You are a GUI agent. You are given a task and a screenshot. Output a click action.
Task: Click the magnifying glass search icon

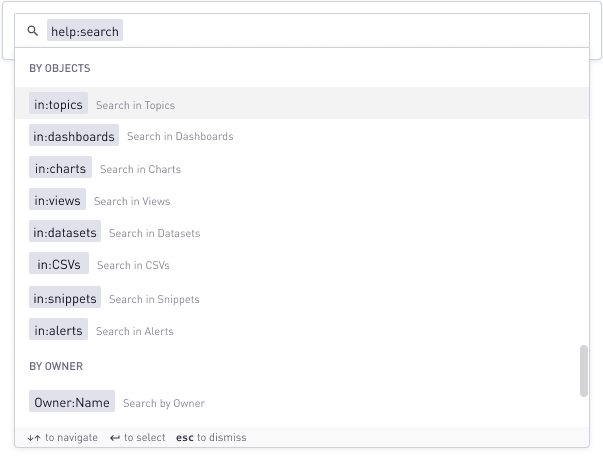(33, 31)
